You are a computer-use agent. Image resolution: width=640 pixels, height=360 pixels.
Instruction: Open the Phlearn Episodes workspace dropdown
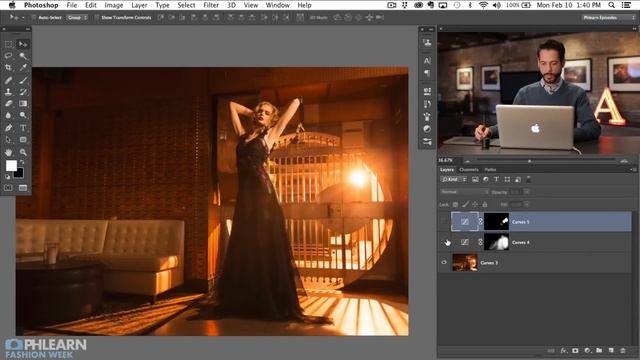click(609, 18)
